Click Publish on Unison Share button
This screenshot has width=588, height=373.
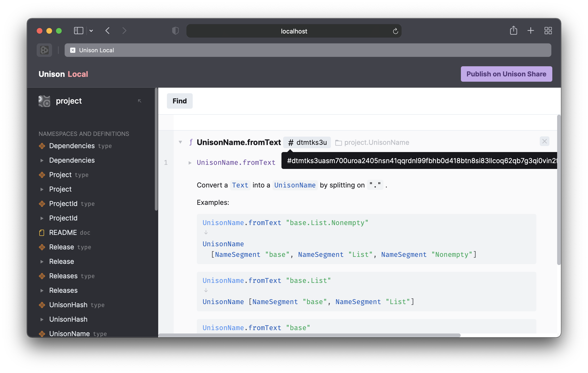point(506,74)
